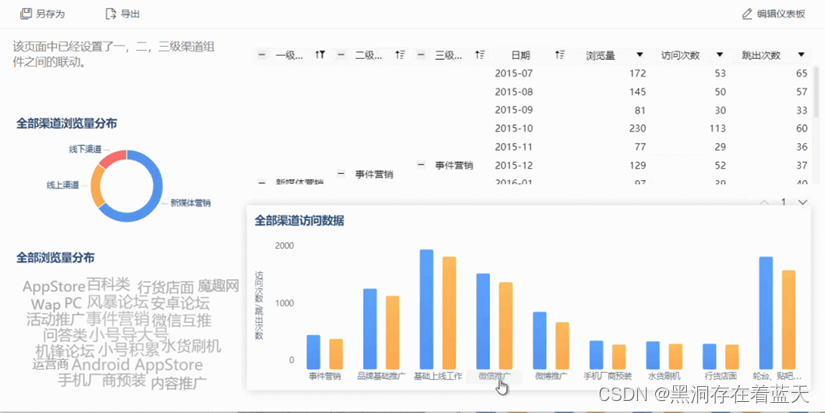Click 手机厂商预装 axis label
This screenshot has height=413, width=825.
point(608,376)
